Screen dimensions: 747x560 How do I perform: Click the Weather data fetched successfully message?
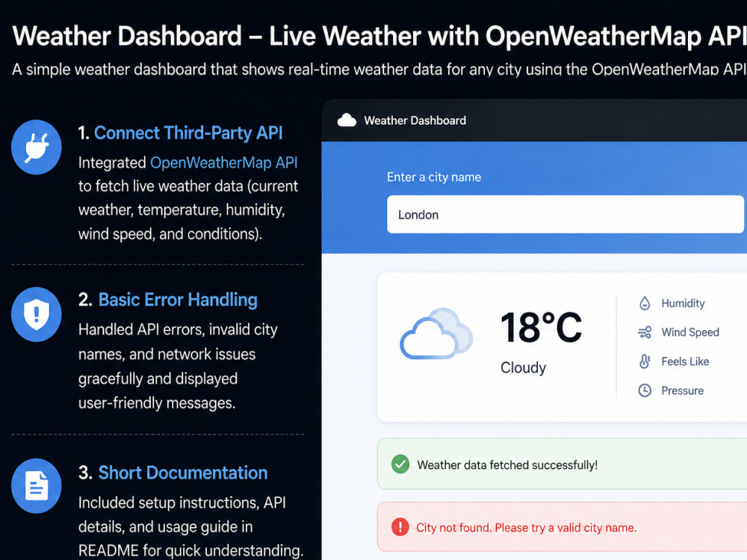pyautogui.click(x=507, y=465)
